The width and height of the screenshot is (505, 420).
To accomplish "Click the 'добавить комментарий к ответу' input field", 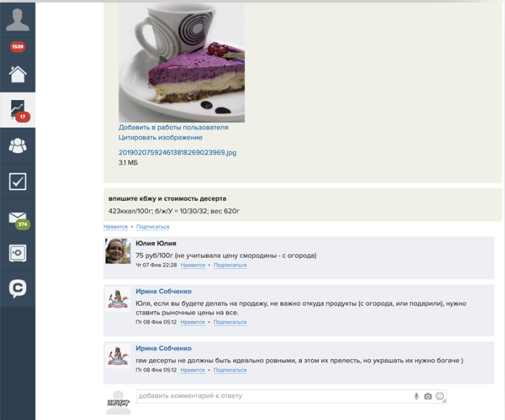I will (274, 396).
